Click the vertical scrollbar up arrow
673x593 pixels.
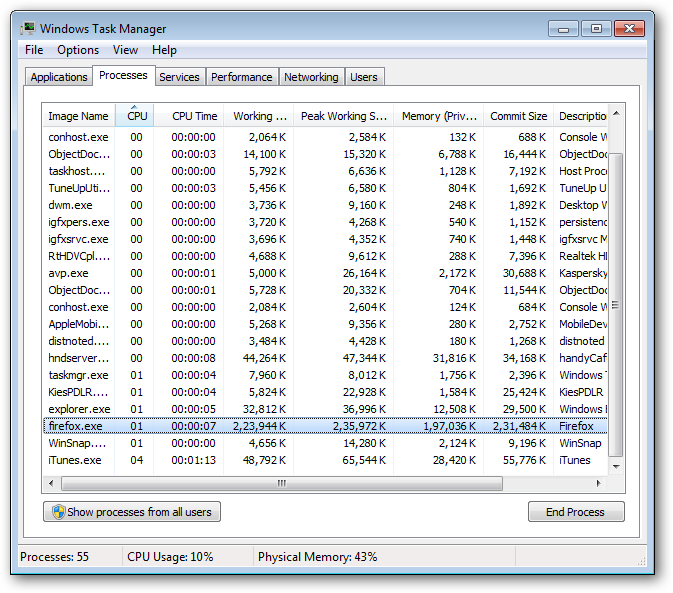(616, 113)
